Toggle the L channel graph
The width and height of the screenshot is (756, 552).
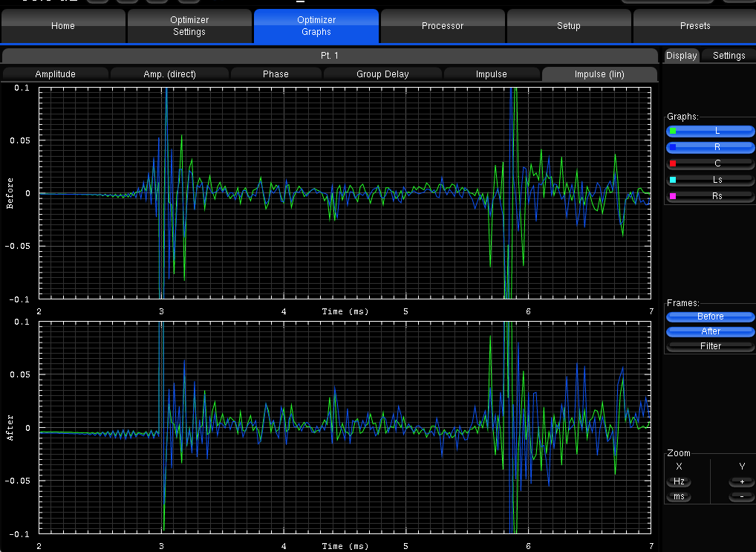(x=711, y=131)
